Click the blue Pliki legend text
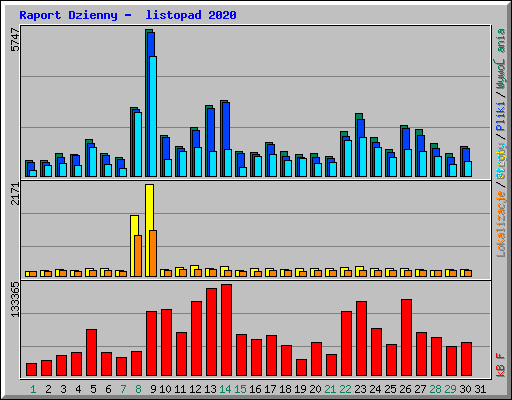The image size is (512, 400). [x=501, y=116]
